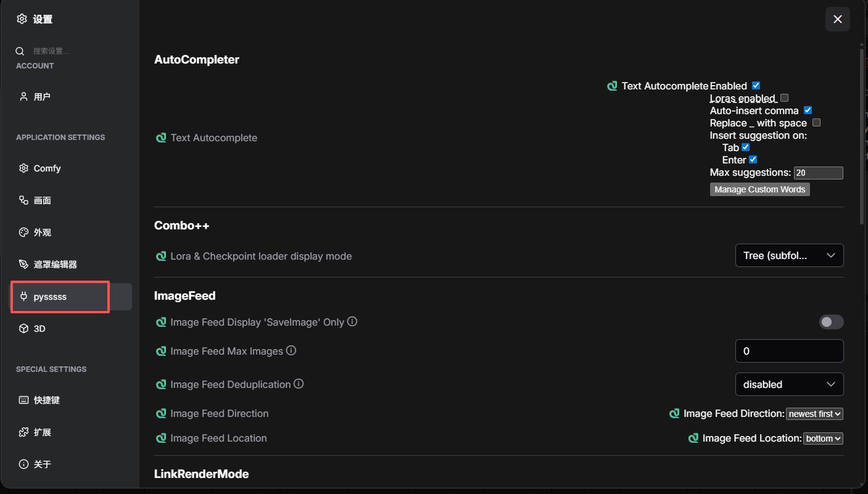The width and height of the screenshot is (868, 494).
Task: Open the newest first direction dropdown
Action: tap(814, 414)
